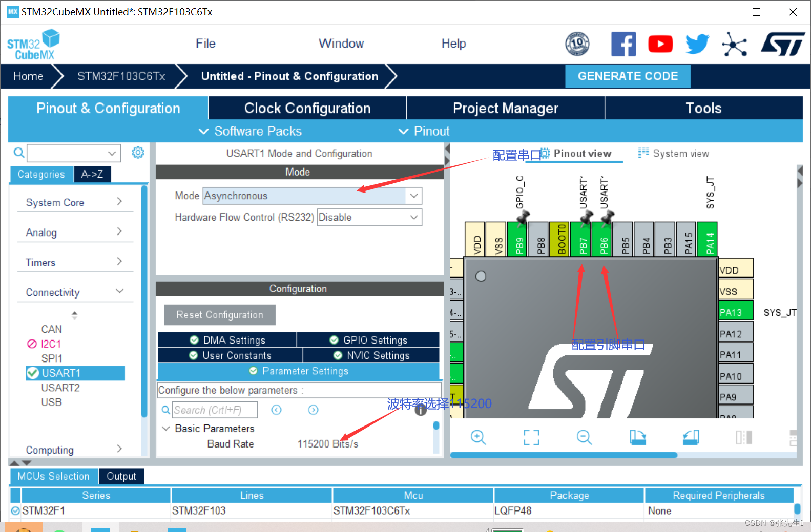
Task: Open the DMA Settings tab
Action: click(227, 340)
